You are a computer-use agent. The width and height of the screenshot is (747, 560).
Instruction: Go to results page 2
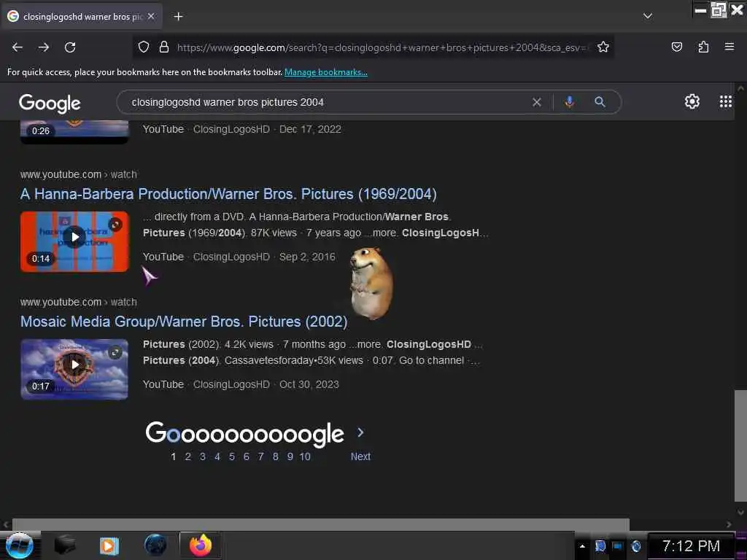coord(188,456)
